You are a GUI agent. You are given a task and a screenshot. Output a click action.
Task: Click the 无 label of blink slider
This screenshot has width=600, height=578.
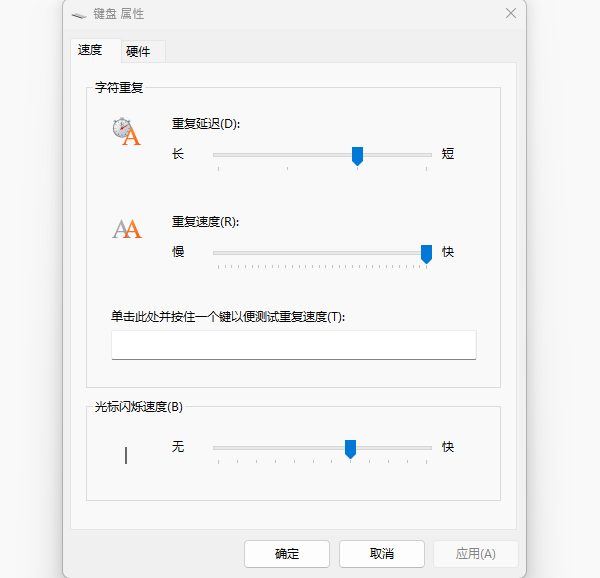pyautogui.click(x=178, y=447)
